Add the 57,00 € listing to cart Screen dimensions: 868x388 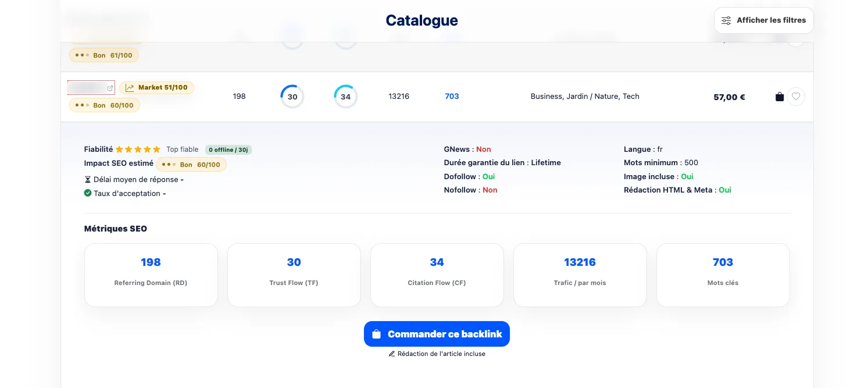[x=780, y=97]
